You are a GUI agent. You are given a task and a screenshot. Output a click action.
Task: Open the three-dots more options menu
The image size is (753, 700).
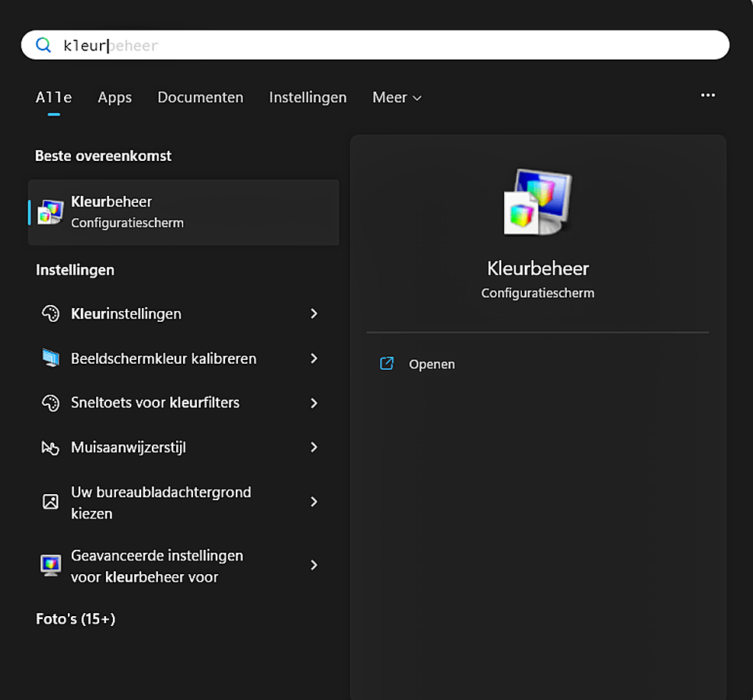point(708,95)
